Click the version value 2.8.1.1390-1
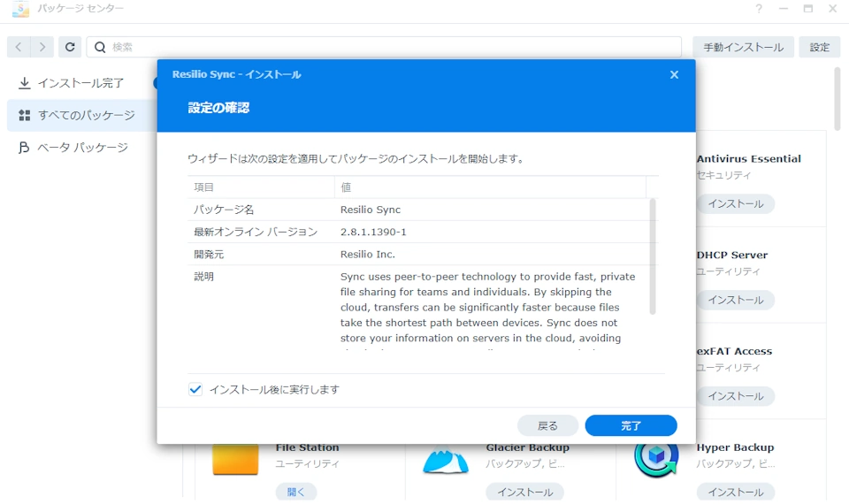The image size is (849, 504). click(x=373, y=232)
